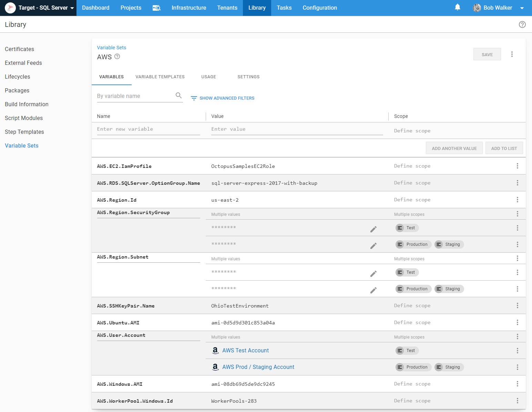The height and width of the screenshot is (412, 532).
Task: Click the help icon beside the Library heading
Action: pyautogui.click(x=522, y=24)
